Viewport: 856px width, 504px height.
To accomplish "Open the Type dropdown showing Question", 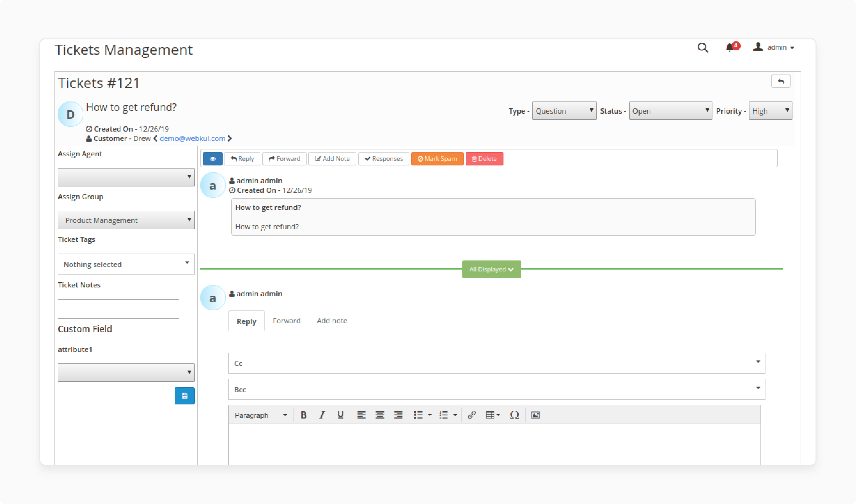I will [564, 111].
